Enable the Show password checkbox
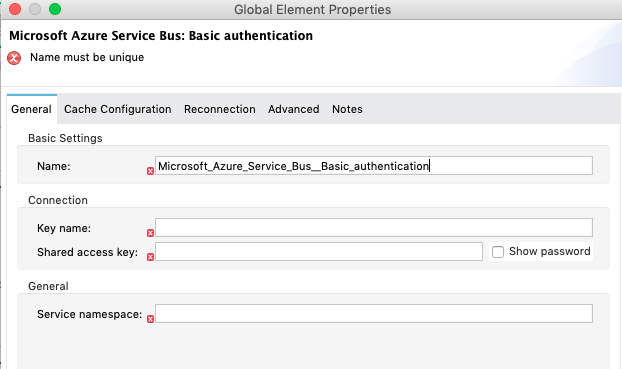Viewport: 622px width, 369px height. [498, 252]
